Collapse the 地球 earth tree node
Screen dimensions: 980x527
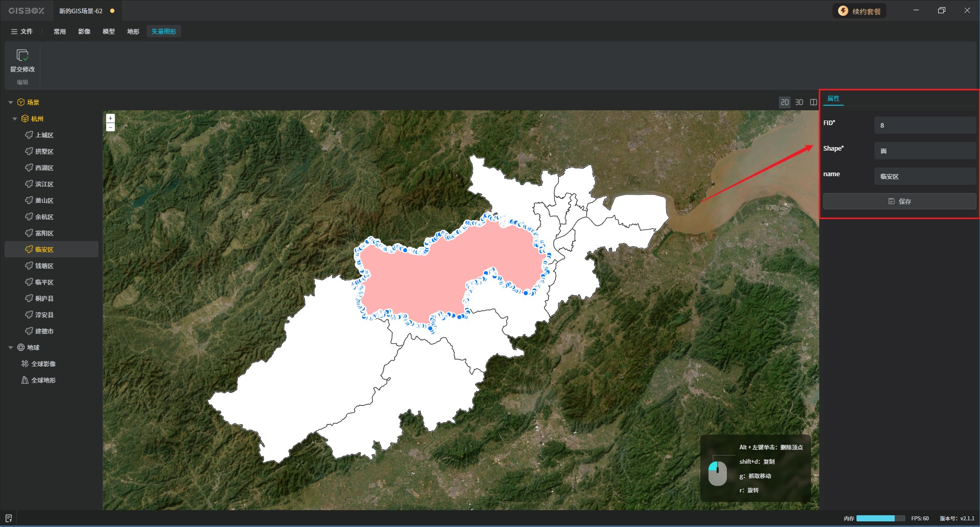(x=11, y=347)
